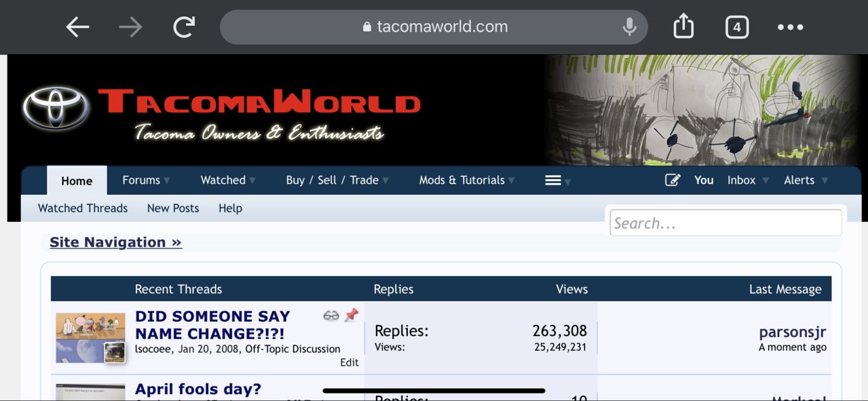Click the Last Message column header
The height and width of the screenshot is (401, 868).
point(785,289)
